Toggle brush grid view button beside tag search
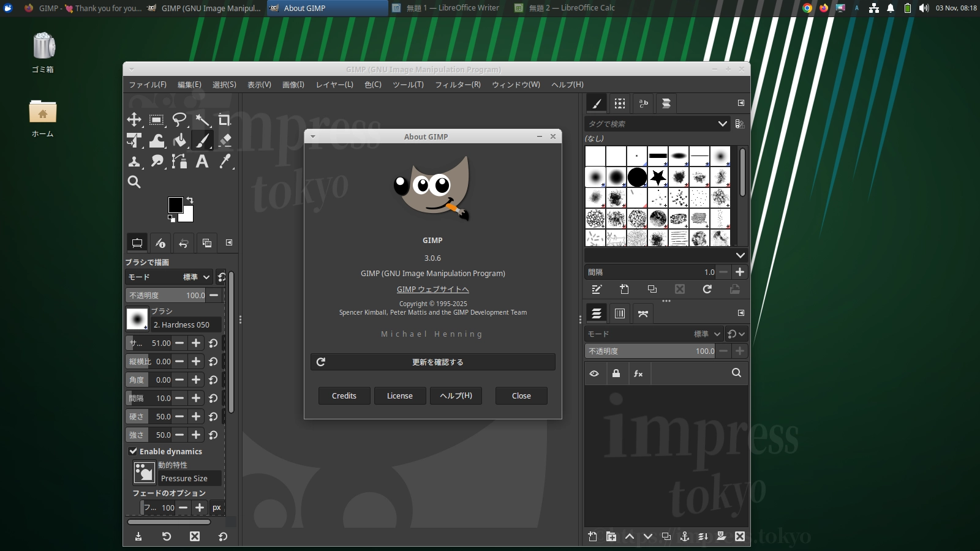This screenshot has width=980, height=551. pyautogui.click(x=740, y=124)
